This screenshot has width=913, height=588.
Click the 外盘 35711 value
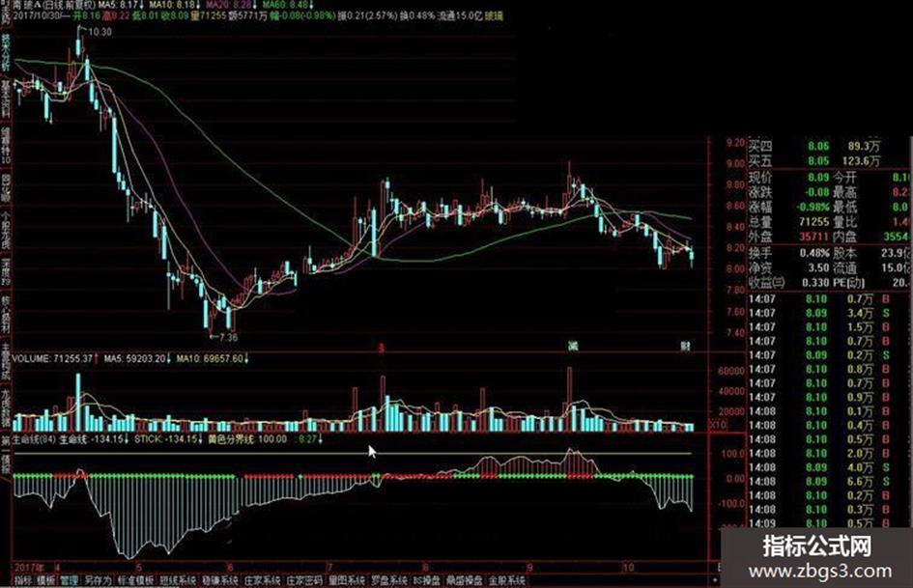[814, 237]
